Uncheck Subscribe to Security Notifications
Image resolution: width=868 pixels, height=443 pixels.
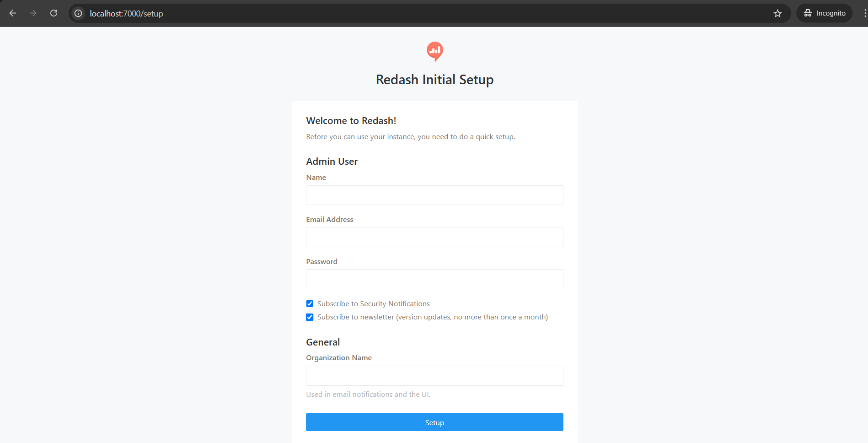[x=310, y=304]
